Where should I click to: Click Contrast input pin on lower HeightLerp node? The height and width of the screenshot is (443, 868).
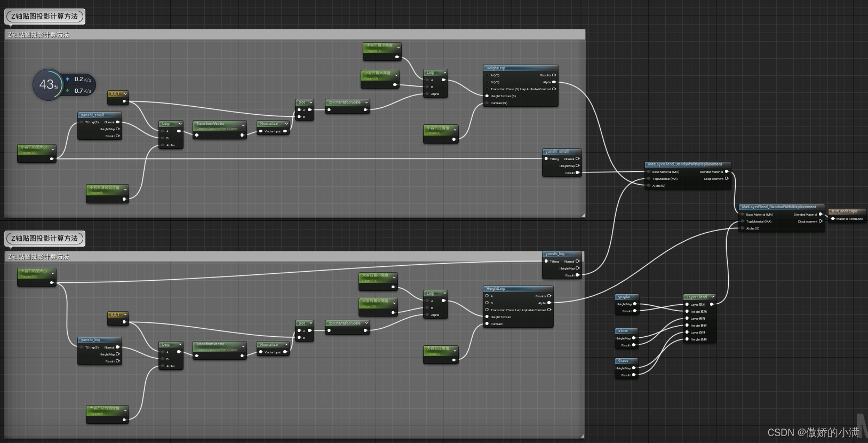point(487,324)
